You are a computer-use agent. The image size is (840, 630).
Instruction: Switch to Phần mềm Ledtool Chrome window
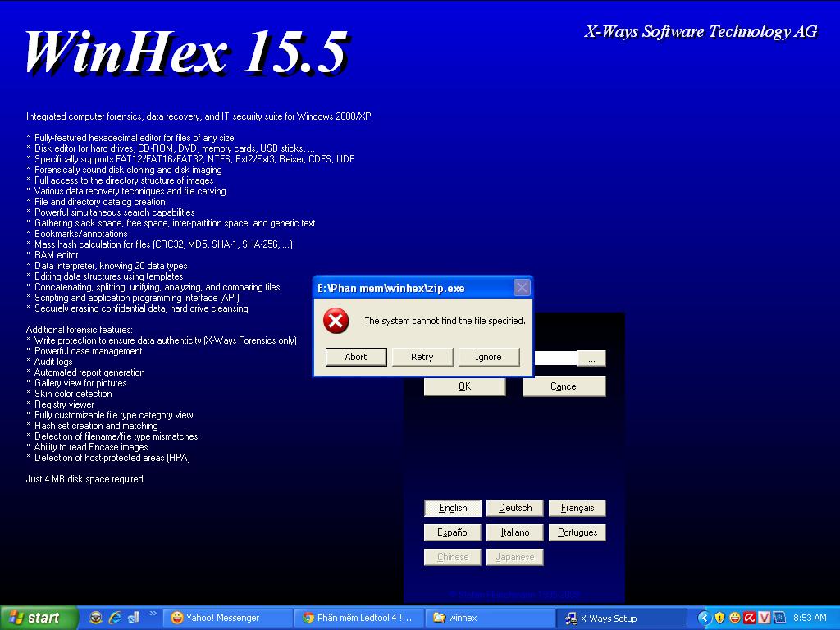coord(358,619)
